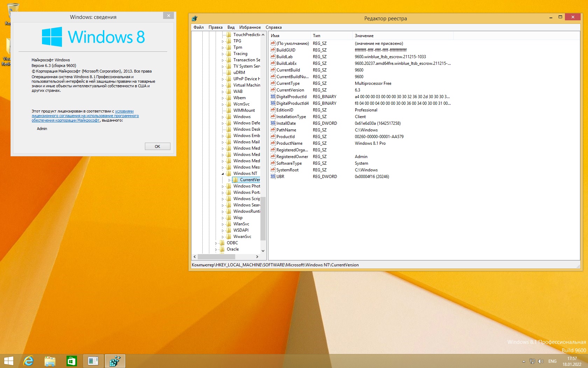Open the Файл menu
The width and height of the screenshot is (588, 368).
tap(198, 27)
